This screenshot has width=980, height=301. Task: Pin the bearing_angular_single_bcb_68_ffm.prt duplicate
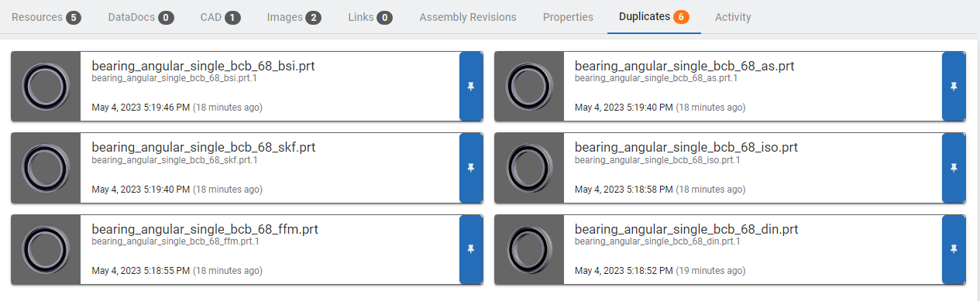click(x=471, y=249)
